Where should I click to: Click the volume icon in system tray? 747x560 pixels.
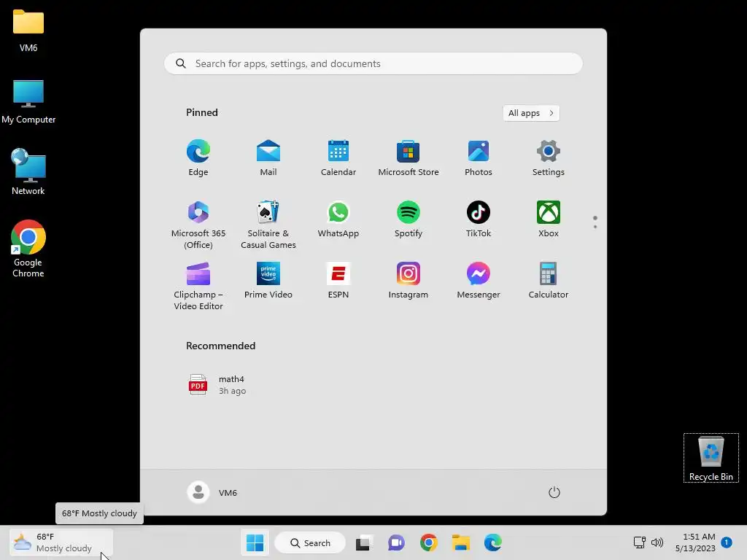(x=657, y=542)
